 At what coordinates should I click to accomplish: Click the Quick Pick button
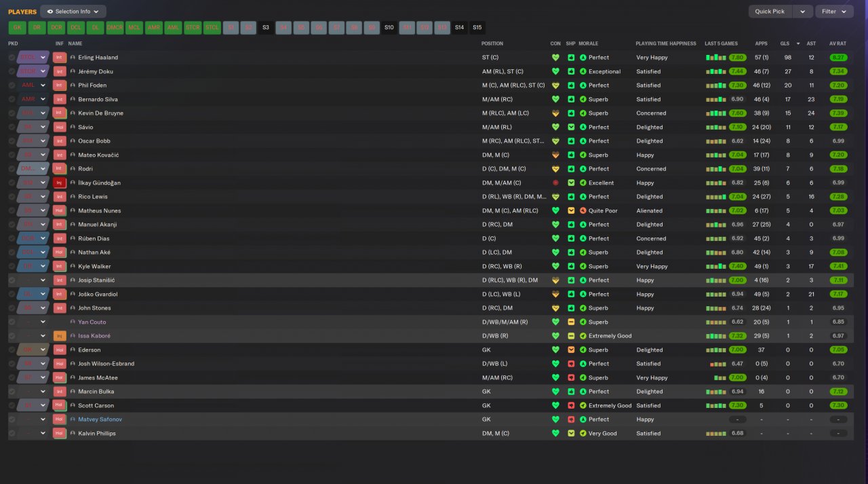(x=770, y=12)
